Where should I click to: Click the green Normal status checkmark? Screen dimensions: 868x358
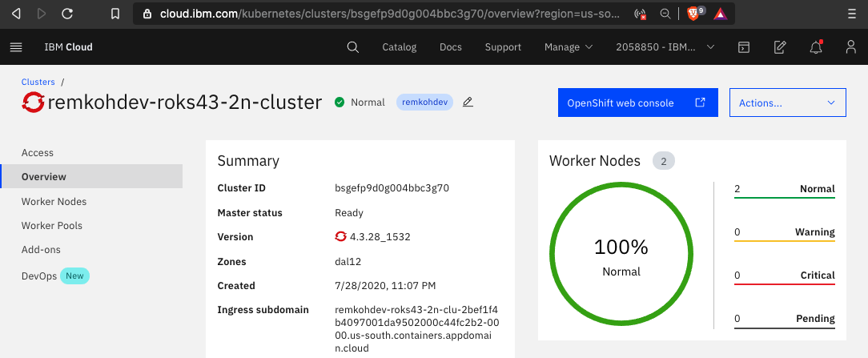tap(340, 102)
